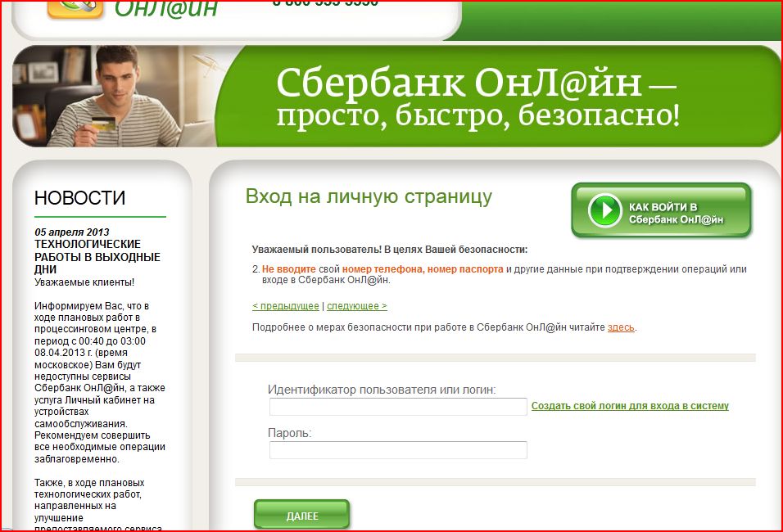This screenshot has width=783, height=532.
Task: Focus the user identifier or login field
Action: tap(398, 407)
